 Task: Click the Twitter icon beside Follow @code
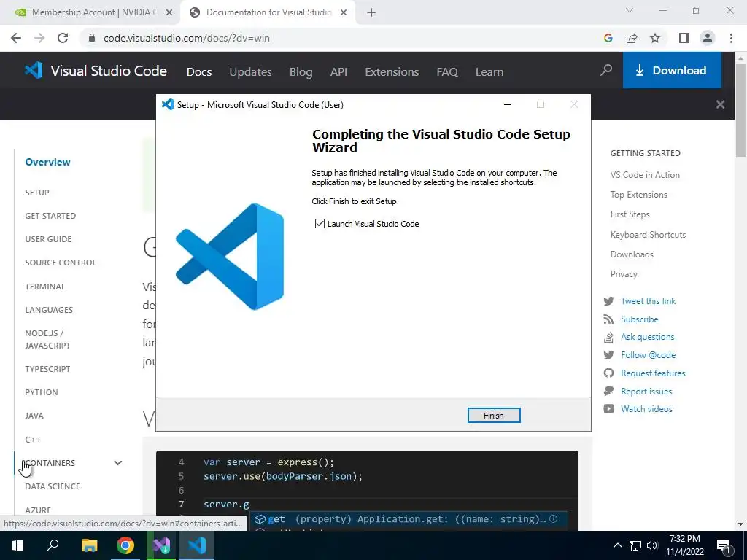tap(609, 355)
